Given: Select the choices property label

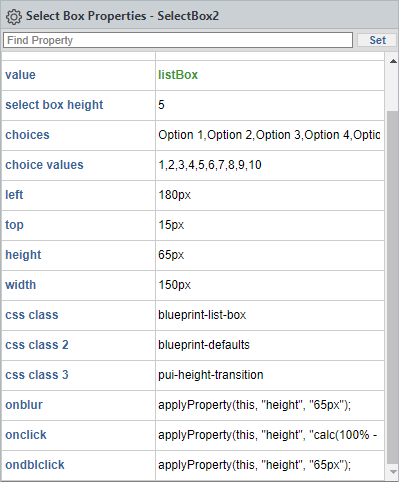Looking at the screenshot, I should point(27,135).
